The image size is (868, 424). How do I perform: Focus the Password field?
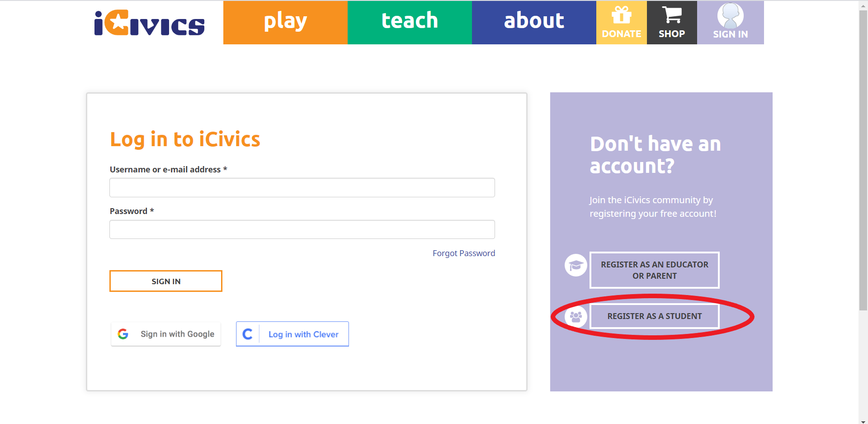pos(302,229)
